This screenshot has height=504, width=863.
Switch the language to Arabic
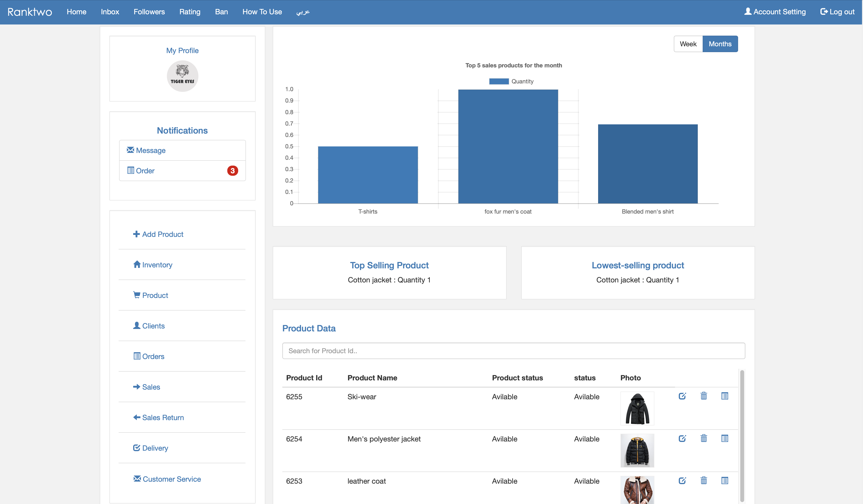(x=303, y=12)
